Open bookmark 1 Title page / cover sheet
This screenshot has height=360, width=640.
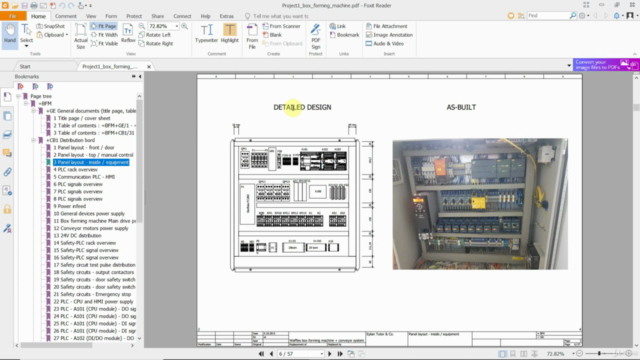click(82, 118)
